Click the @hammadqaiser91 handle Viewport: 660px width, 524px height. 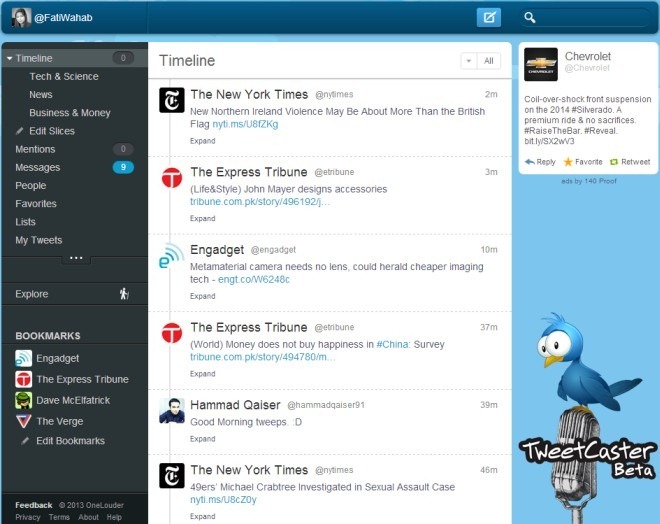326,405
